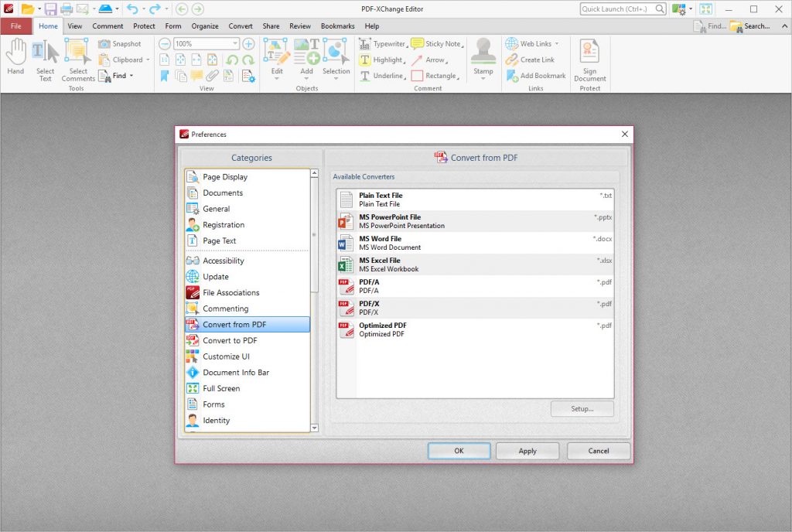Viewport: 792px width, 532px height.
Task: Click the Setup button
Action: click(582, 408)
